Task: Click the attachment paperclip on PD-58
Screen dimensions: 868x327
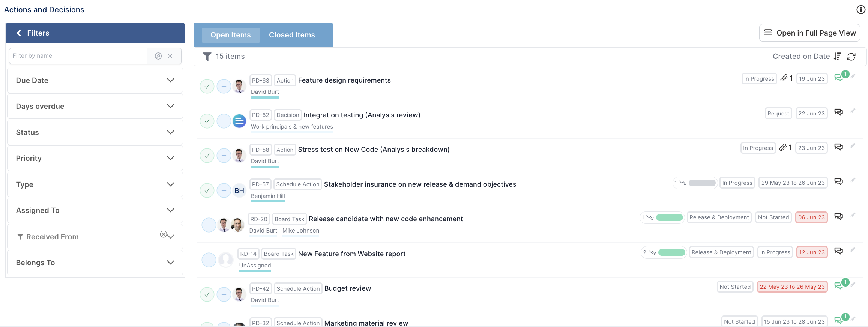Action: (783, 147)
